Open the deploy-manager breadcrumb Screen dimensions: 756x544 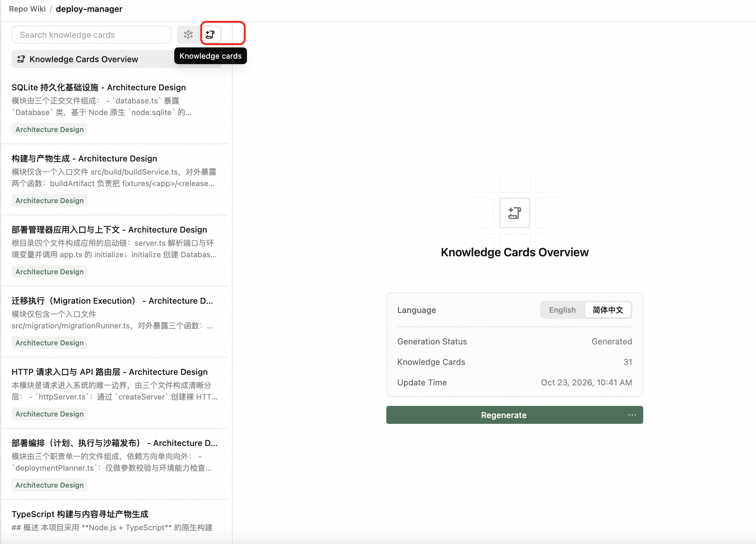[x=89, y=9]
